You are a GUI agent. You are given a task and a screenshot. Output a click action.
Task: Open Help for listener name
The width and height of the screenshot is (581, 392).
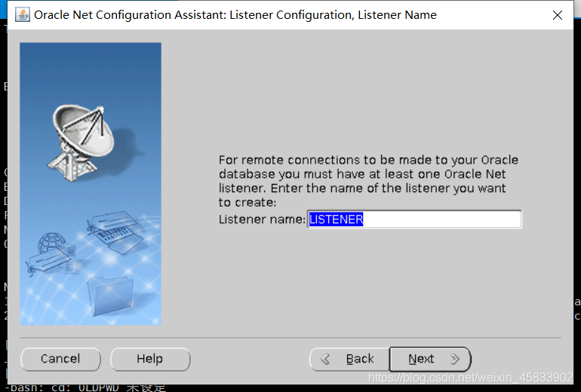click(150, 359)
